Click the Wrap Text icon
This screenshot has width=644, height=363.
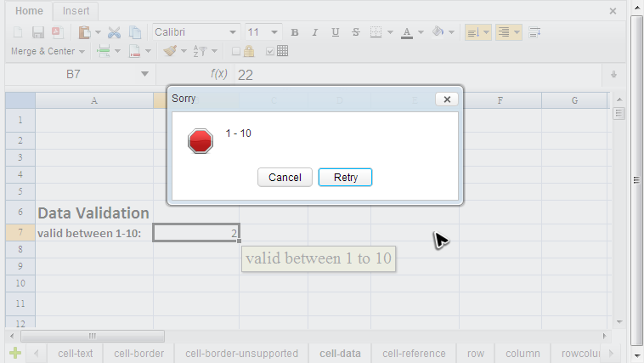534,32
